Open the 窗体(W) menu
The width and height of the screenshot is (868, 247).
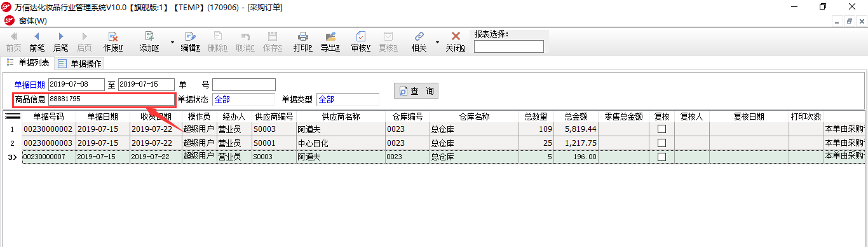[x=32, y=20]
